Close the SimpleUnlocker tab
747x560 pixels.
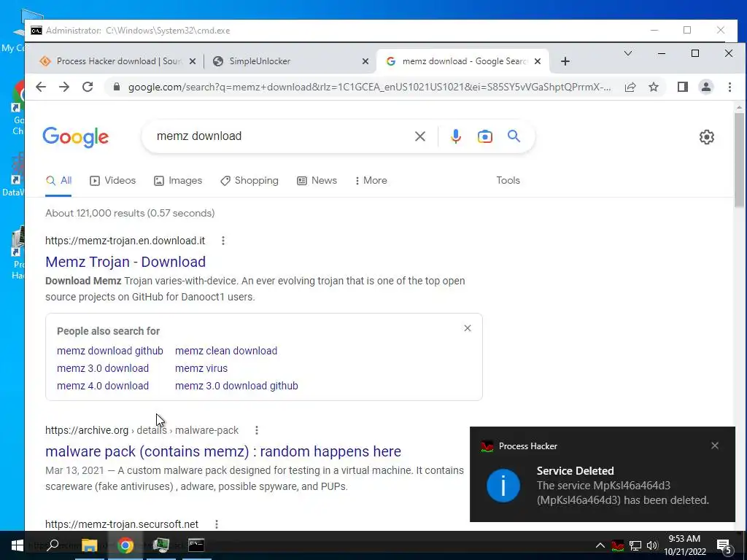[x=365, y=61]
